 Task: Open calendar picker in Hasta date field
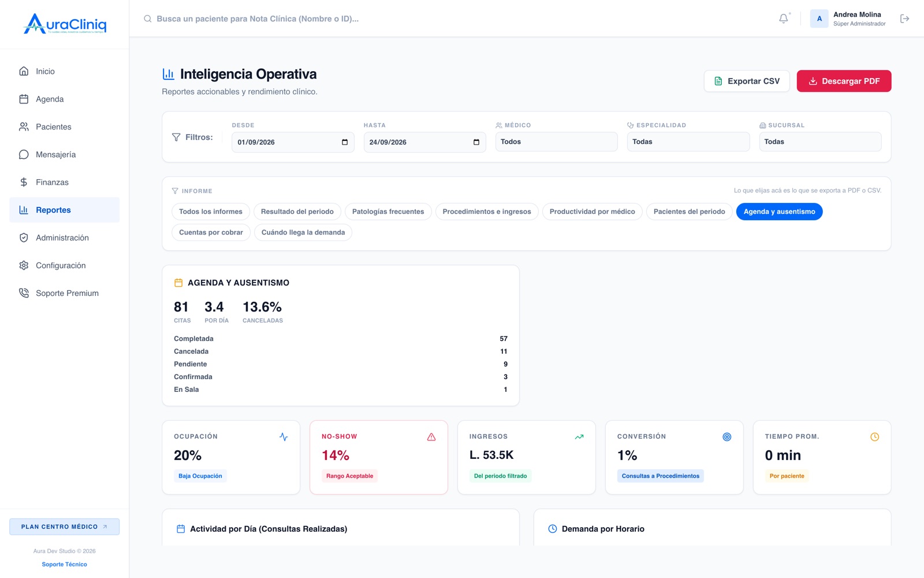476,142
